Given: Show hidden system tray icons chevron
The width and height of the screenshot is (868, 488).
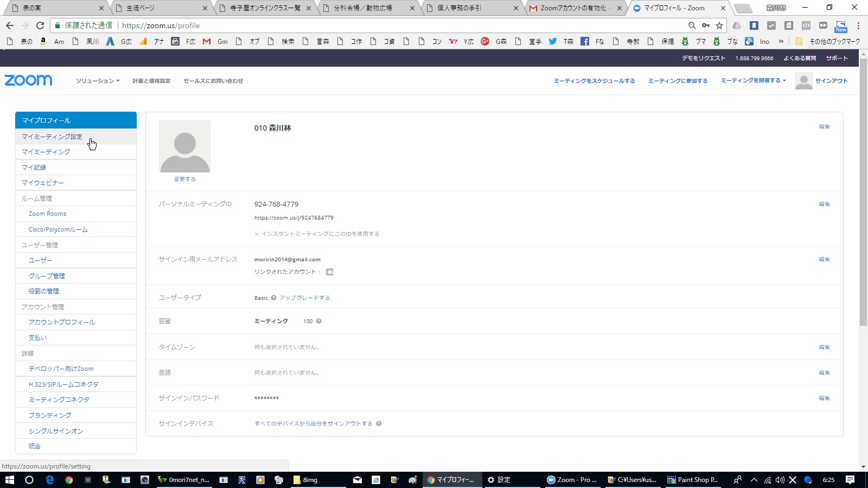Looking at the screenshot, I should click(754, 480).
